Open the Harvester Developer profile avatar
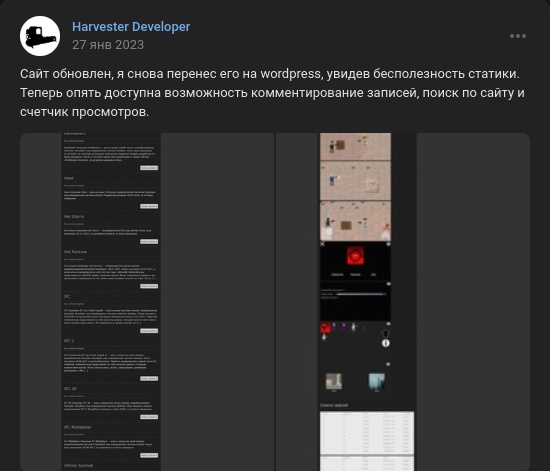Image resolution: width=550 pixels, height=471 pixels. tap(40, 36)
